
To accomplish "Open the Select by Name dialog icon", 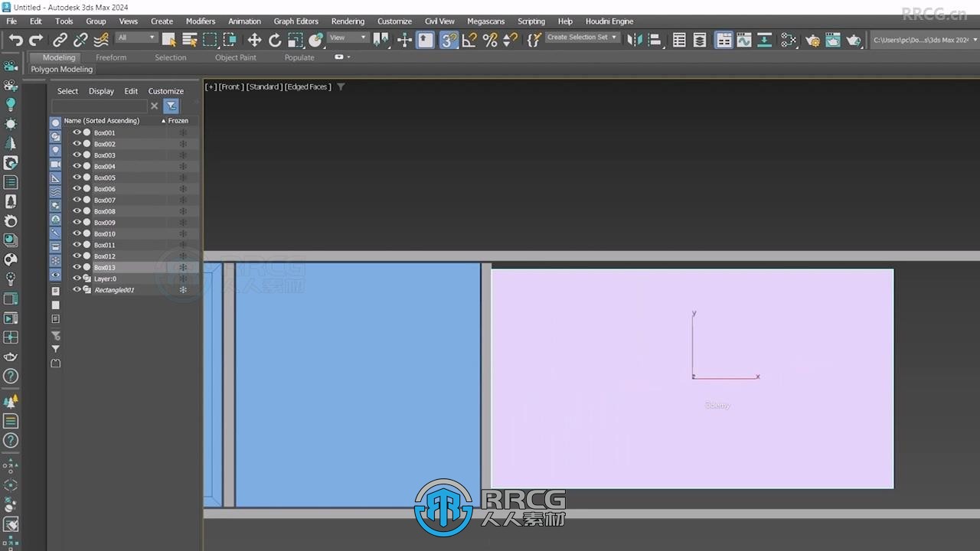I will (190, 40).
